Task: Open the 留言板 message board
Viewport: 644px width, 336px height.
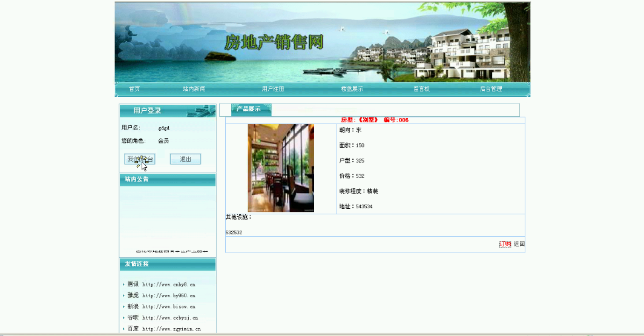Action: (422, 89)
